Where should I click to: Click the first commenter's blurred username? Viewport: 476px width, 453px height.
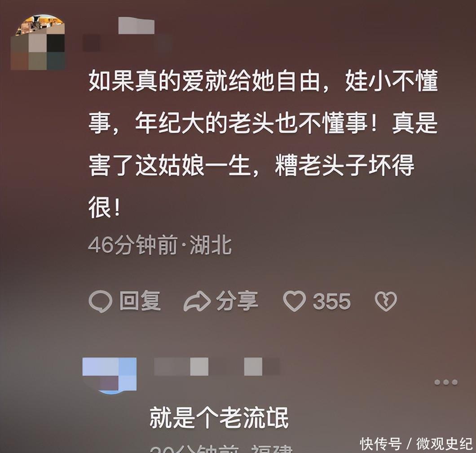[128, 35]
